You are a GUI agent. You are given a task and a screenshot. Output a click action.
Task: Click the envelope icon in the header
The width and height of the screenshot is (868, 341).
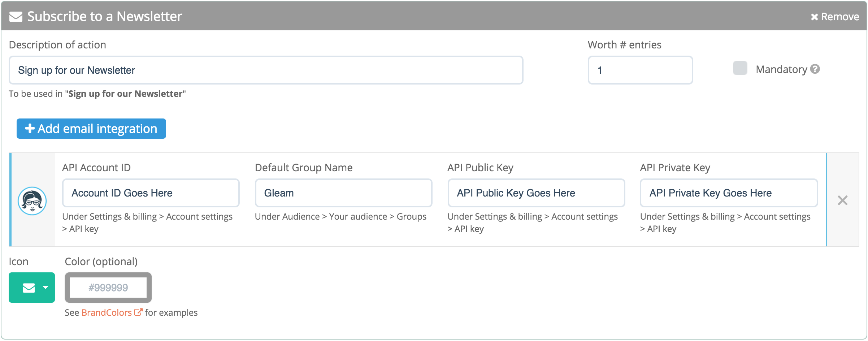point(16,17)
